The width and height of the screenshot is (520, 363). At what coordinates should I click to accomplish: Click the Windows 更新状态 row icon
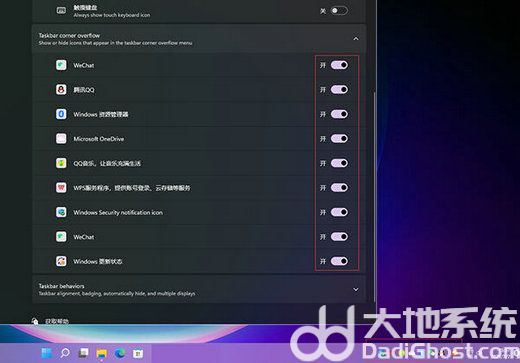tap(61, 261)
